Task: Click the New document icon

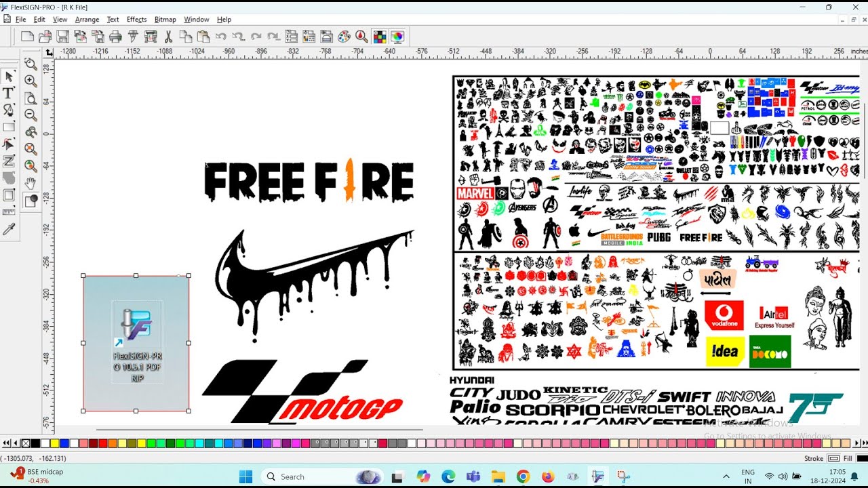Action: tap(27, 37)
